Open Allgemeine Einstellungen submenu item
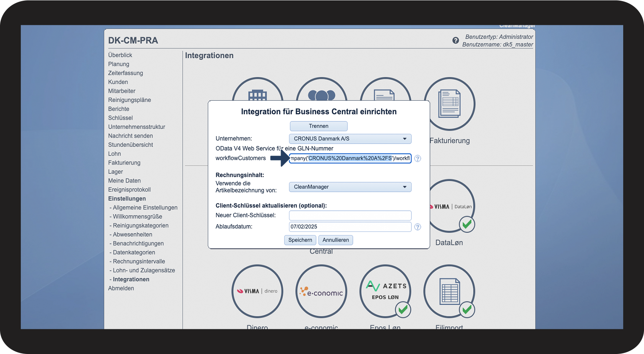Image resolution: width=644 pixels, height=354 pixels. (x=145, y=207)
